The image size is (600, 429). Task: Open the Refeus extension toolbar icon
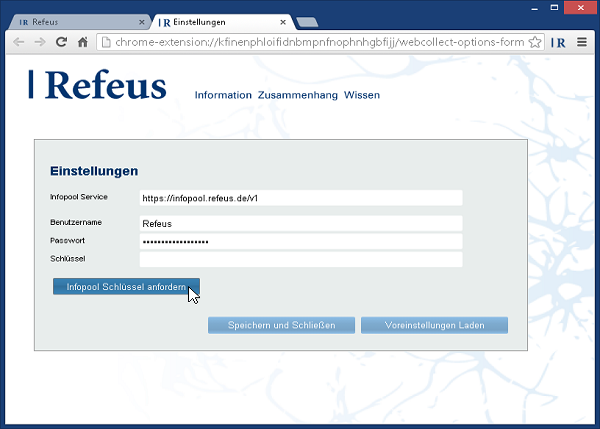click(x=558, y=43)
